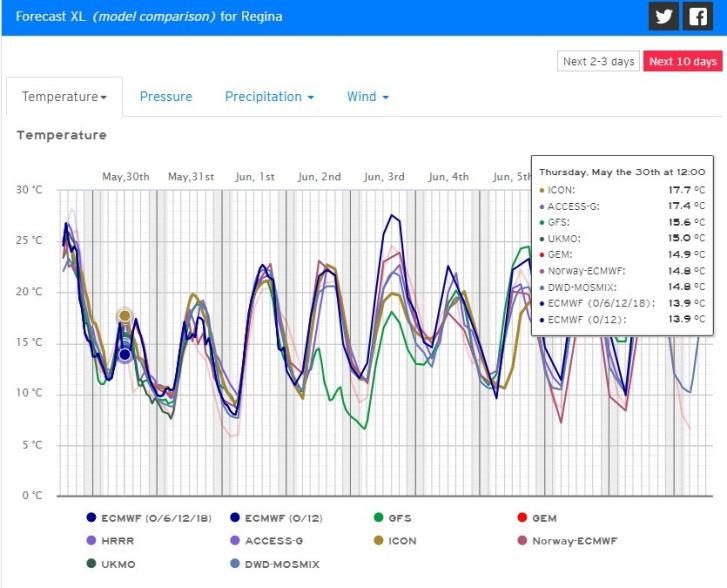Viewport: 727px width, 588px height.
Task: Open the Temperature tab dropdown
Action: [x=64, y=97]
